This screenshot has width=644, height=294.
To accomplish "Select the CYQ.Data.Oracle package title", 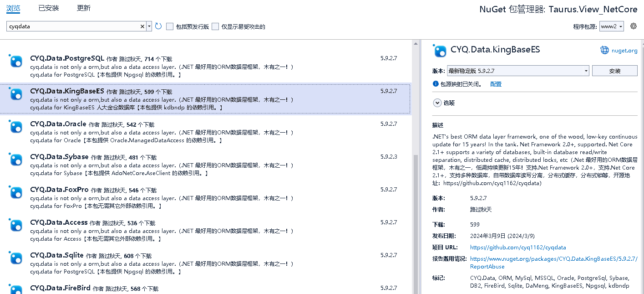I will coord(58,124).
